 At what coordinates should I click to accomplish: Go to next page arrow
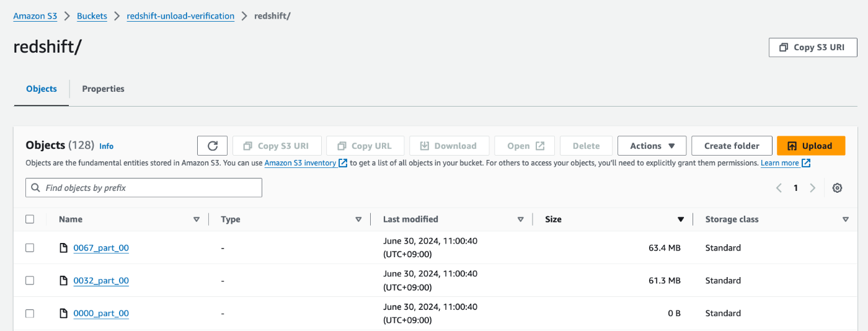pos(812,188)
